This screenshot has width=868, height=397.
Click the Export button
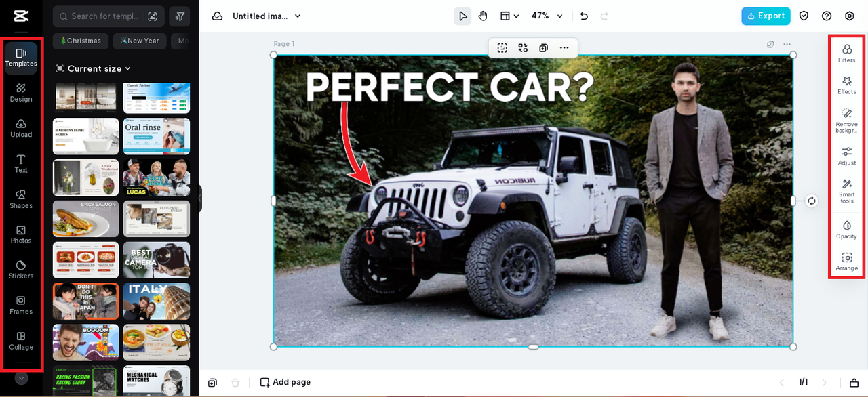coord(766,16)
